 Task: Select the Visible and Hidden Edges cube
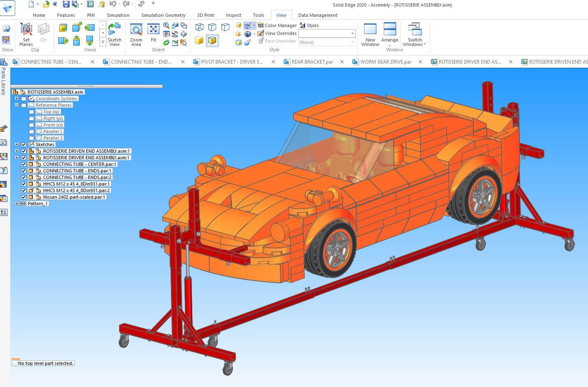(212, 27)
